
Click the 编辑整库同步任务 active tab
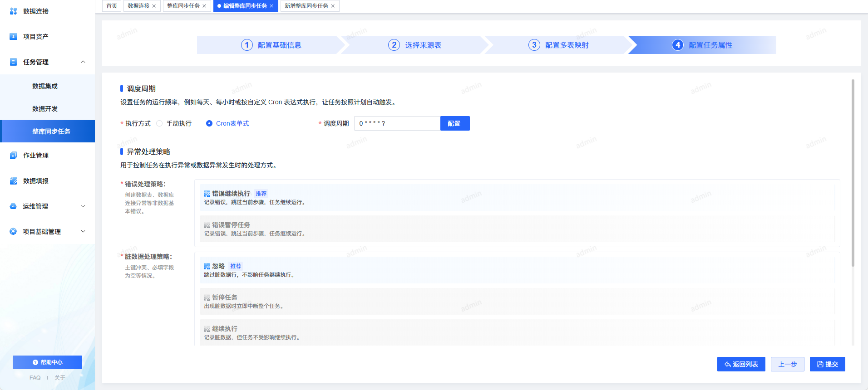click(x=246, y=6)
